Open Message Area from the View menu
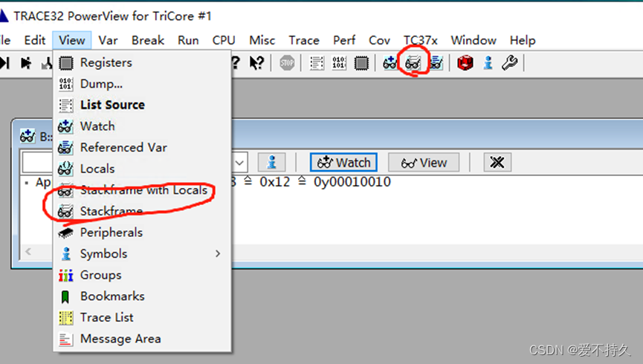The image size is (643, 364). (x=142, y=339)
